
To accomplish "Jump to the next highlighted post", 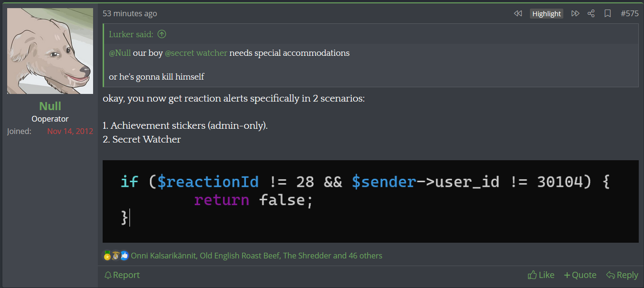I will [x=575, y=13].
